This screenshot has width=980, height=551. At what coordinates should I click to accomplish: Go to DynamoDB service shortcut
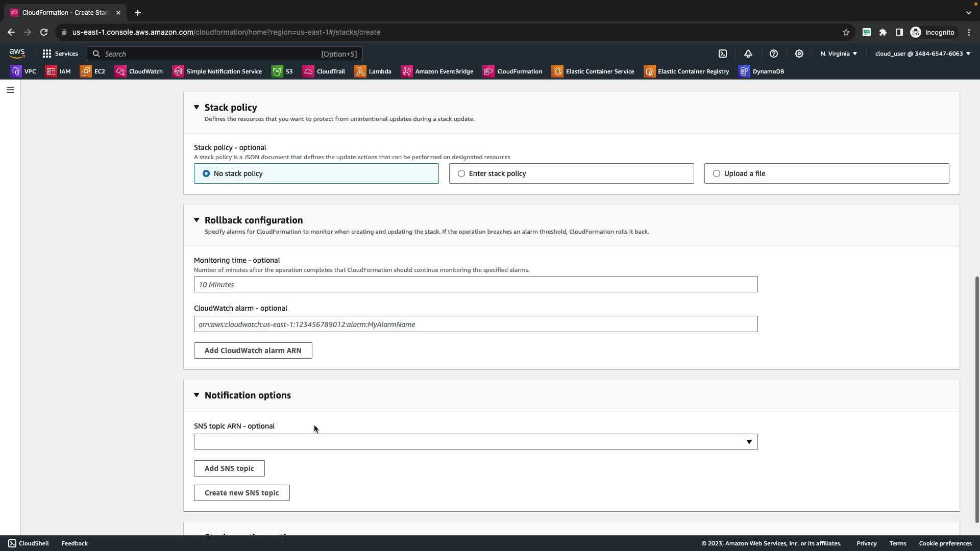click(x=762, y=71)
